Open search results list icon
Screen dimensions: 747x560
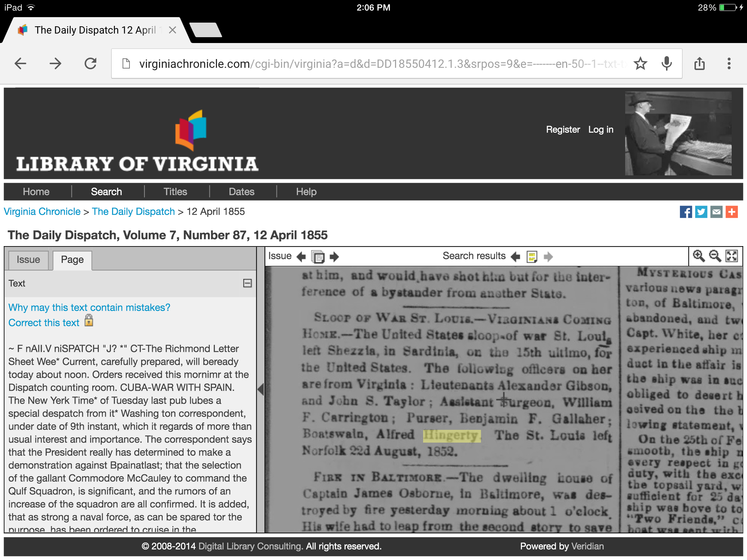(532, 257)
